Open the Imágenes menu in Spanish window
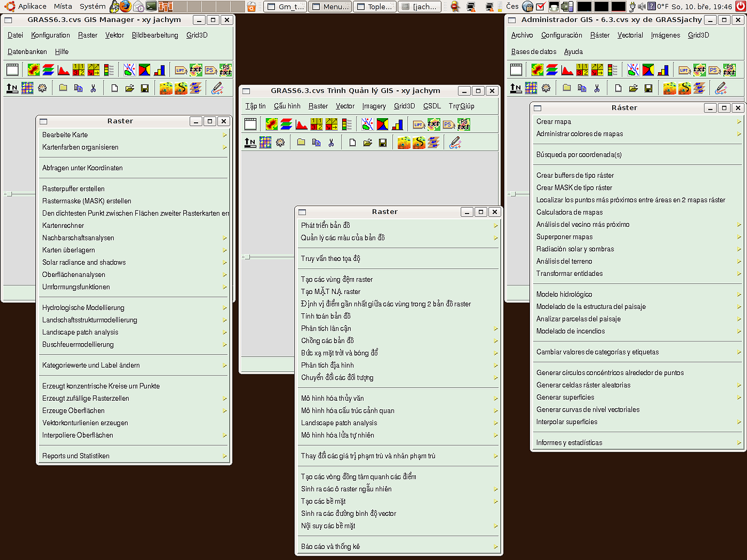Image resolution: width=747 pixels, height=560 pixels. click(665, 35)
